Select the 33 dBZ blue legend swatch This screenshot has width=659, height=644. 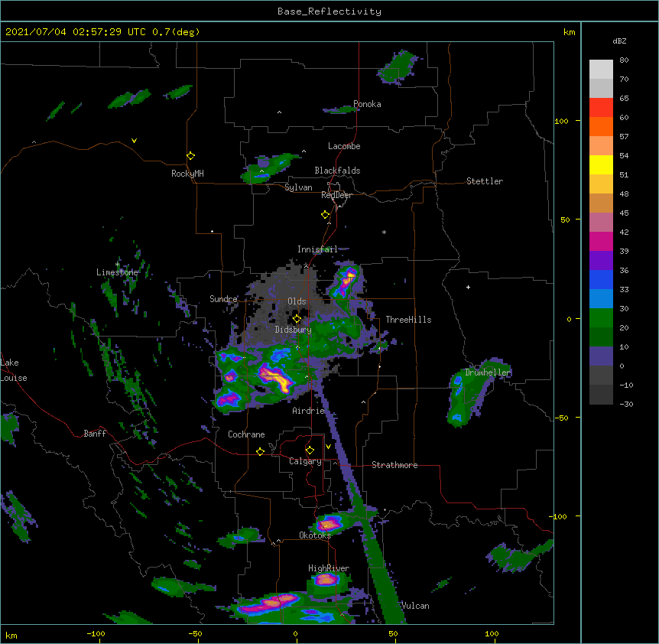click(x=601, y=279)
